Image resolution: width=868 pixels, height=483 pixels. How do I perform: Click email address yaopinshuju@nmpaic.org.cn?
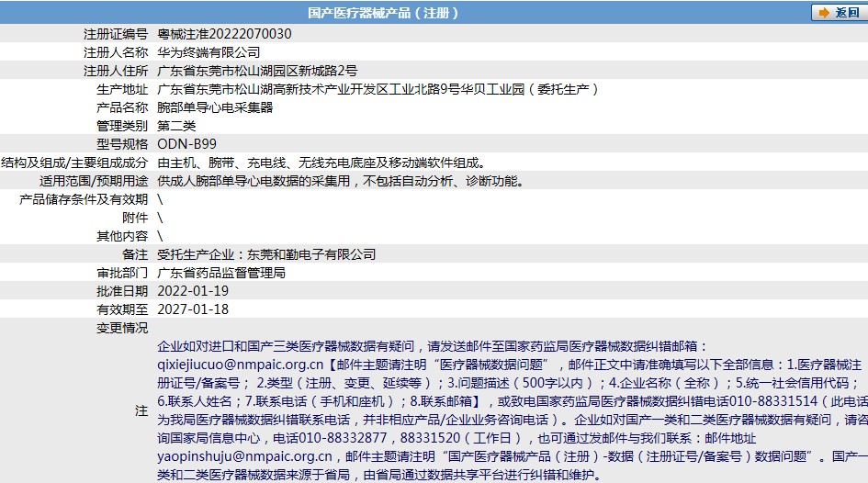point(244,456)
